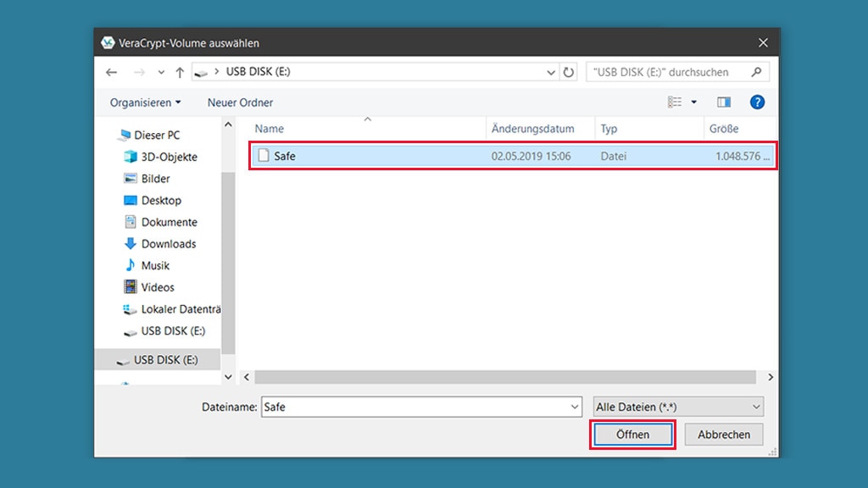Expand the view options dropdown arrow
868x488 pixels.
pos(694,103)
